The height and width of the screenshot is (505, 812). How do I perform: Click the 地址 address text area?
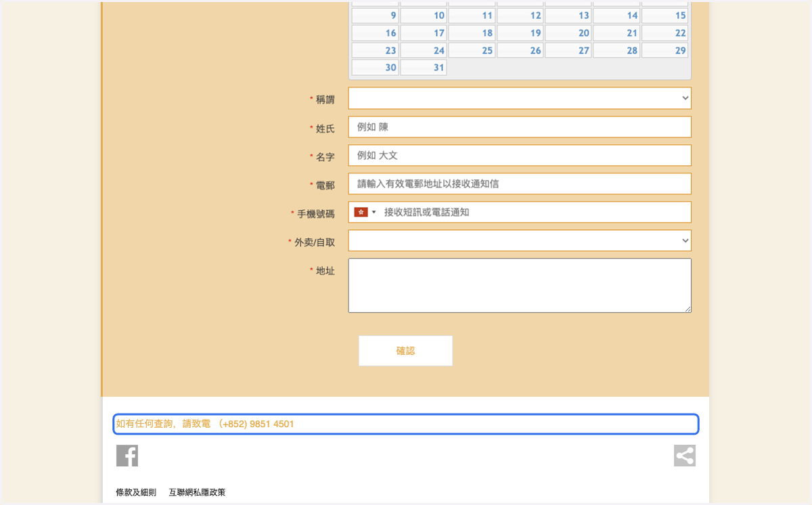tap(520, 286)
